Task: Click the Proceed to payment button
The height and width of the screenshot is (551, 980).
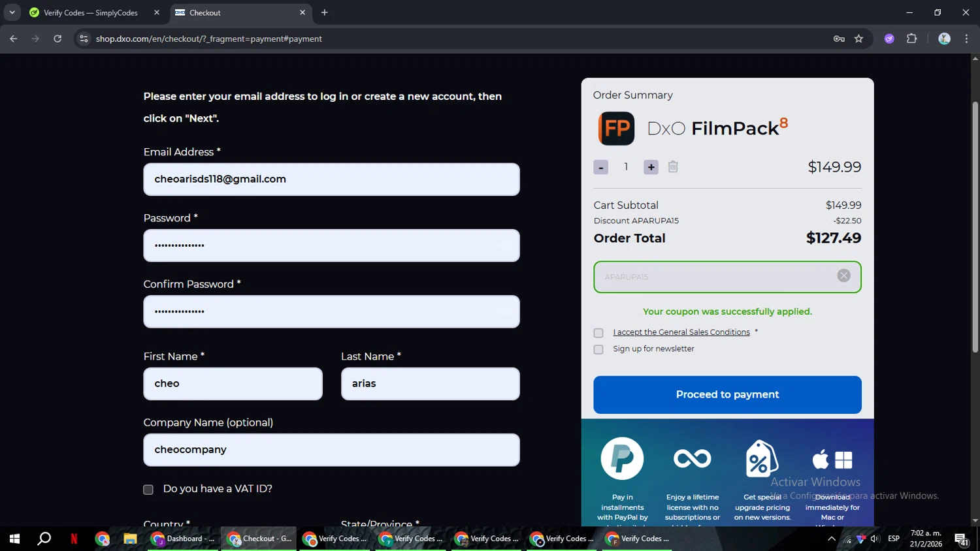Action: coord(727,394)
